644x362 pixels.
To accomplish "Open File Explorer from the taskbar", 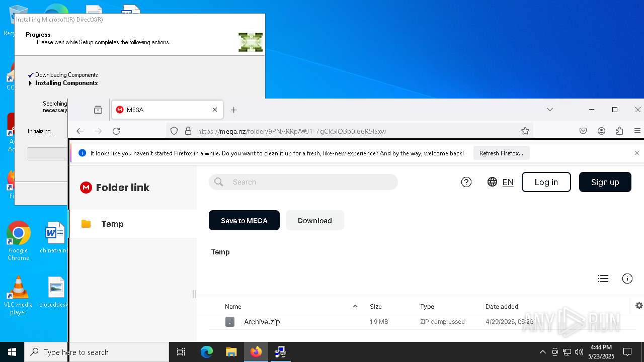I will (x=231, y=352).
